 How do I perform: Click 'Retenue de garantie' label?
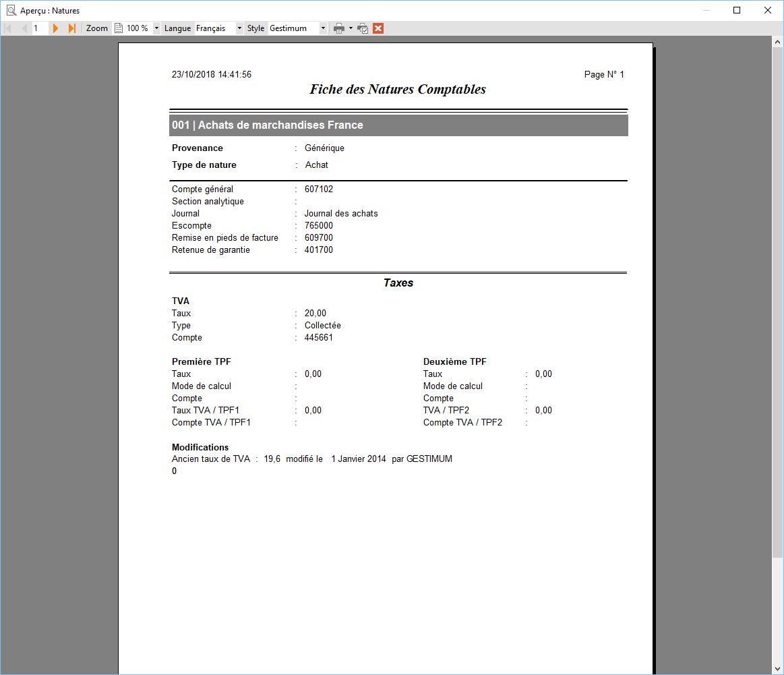pos(211,250)
